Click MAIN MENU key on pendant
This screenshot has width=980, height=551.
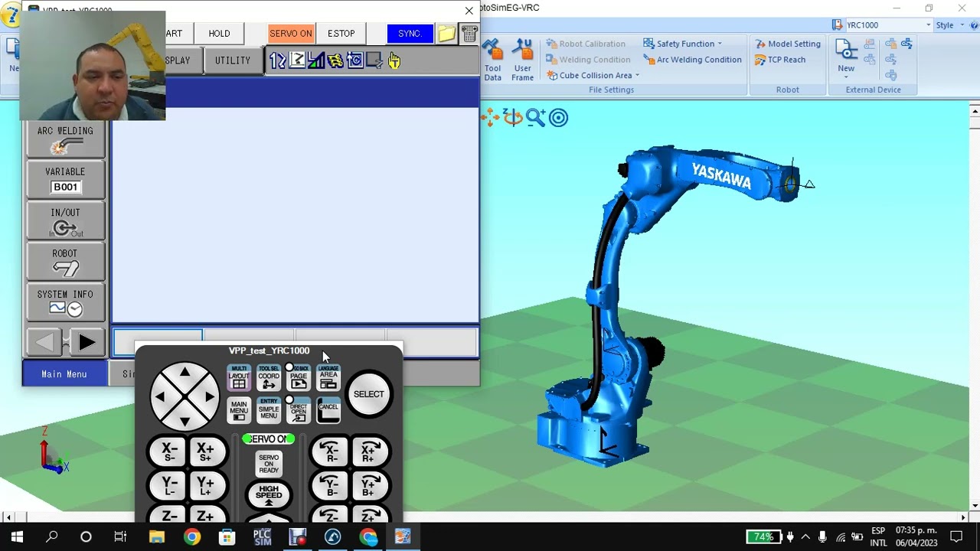coord(239,410)
